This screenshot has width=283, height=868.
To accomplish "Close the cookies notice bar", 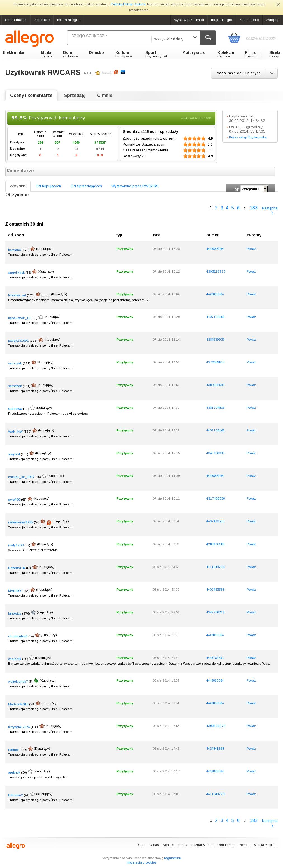I will pos(278,5).
